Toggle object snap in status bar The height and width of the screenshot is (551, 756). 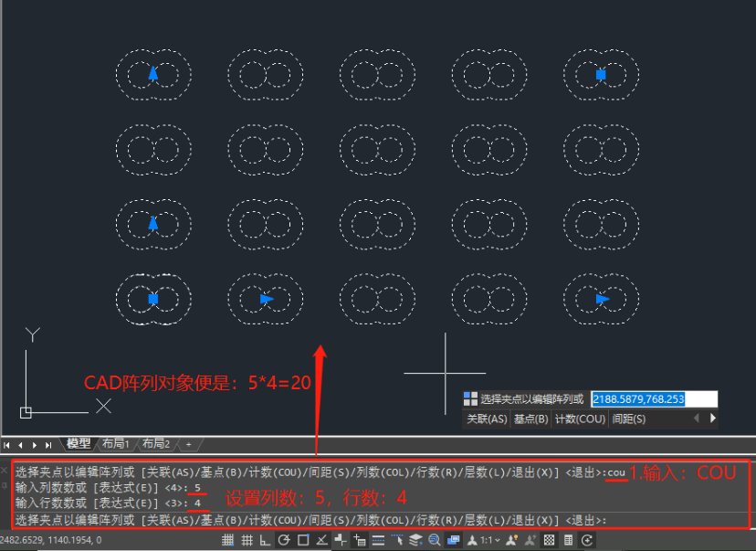coord(303,540)
